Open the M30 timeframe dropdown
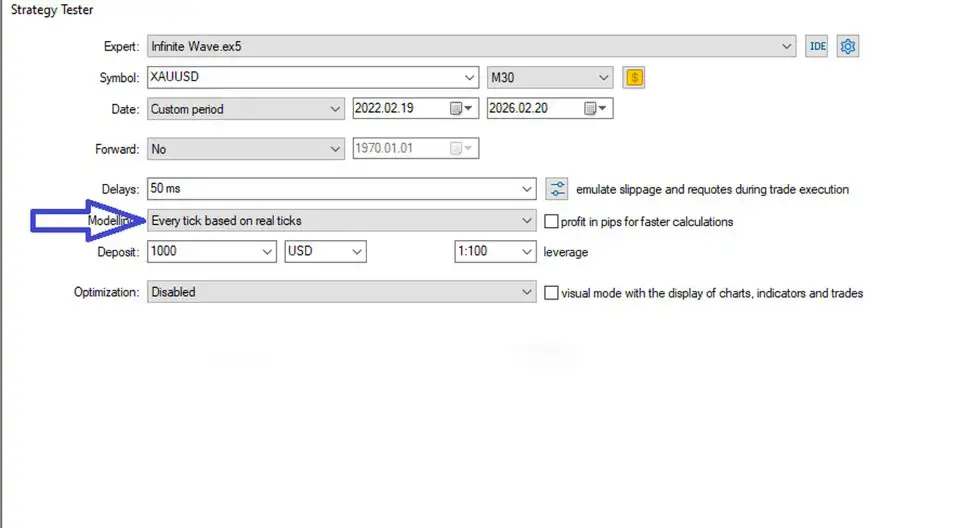The image size is (960, 528). (603, 77)
